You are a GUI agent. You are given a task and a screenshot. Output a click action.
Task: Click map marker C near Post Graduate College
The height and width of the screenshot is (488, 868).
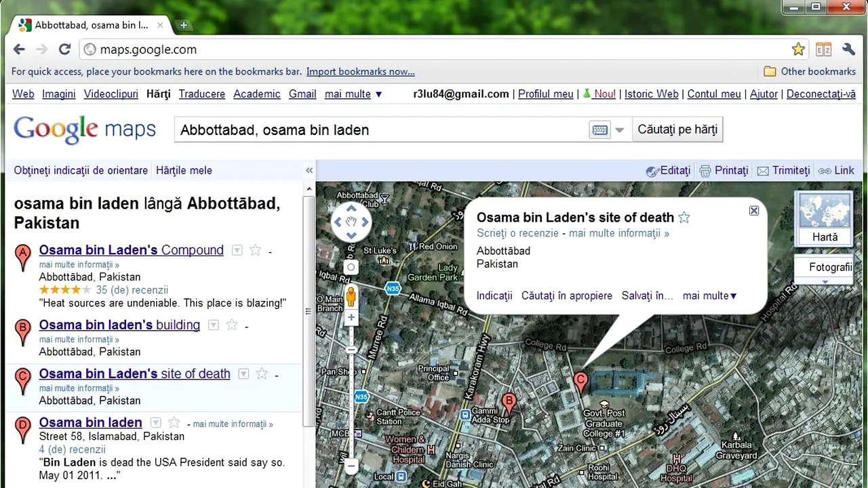580,383
